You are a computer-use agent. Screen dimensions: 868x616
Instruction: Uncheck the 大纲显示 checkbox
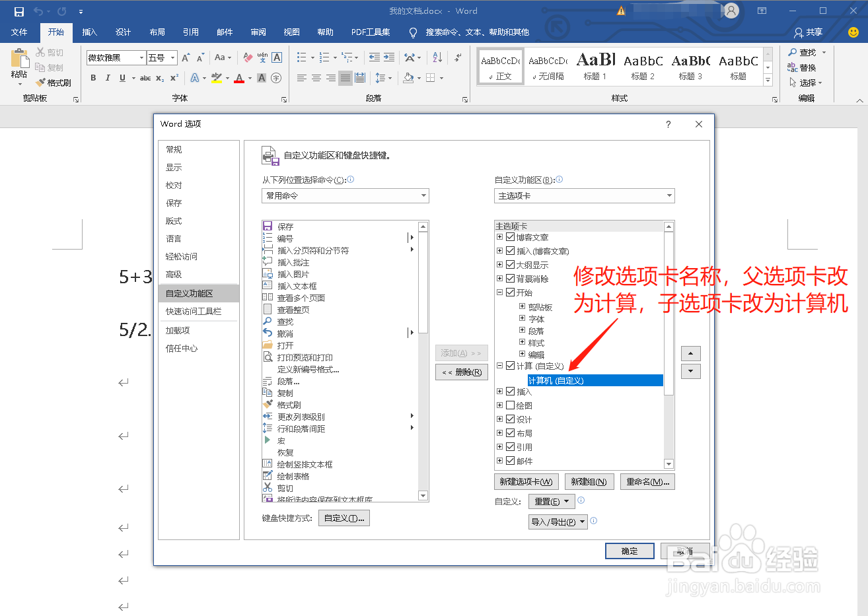(511, 265)
